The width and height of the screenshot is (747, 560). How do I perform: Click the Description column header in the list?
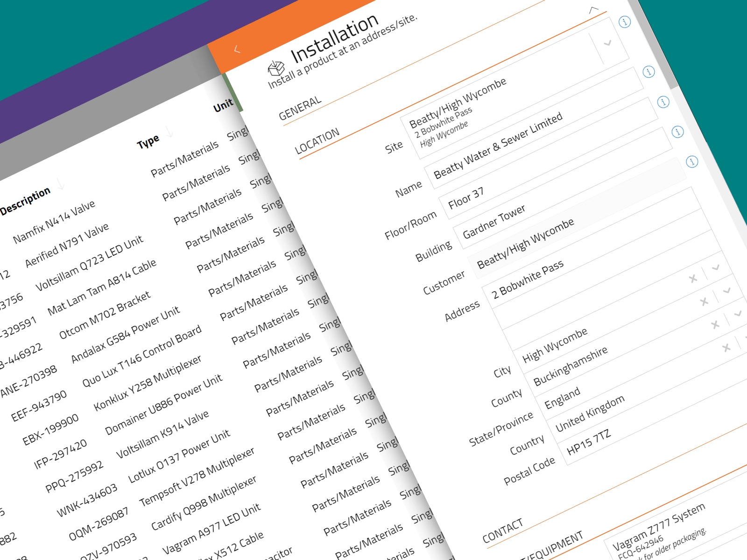point(25,202)
